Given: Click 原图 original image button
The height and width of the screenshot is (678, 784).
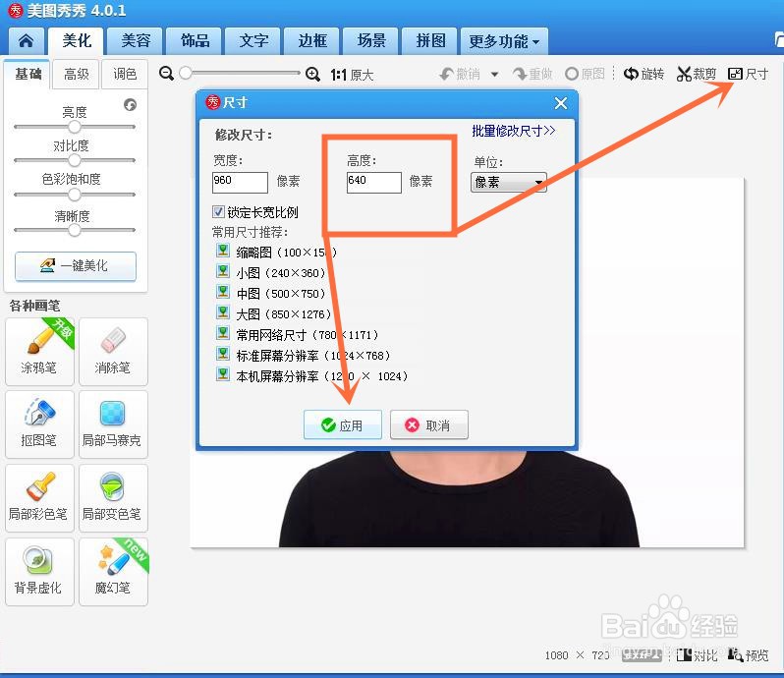Looking at the screenshot, I should pyautogui.click(x=585, y=74).
